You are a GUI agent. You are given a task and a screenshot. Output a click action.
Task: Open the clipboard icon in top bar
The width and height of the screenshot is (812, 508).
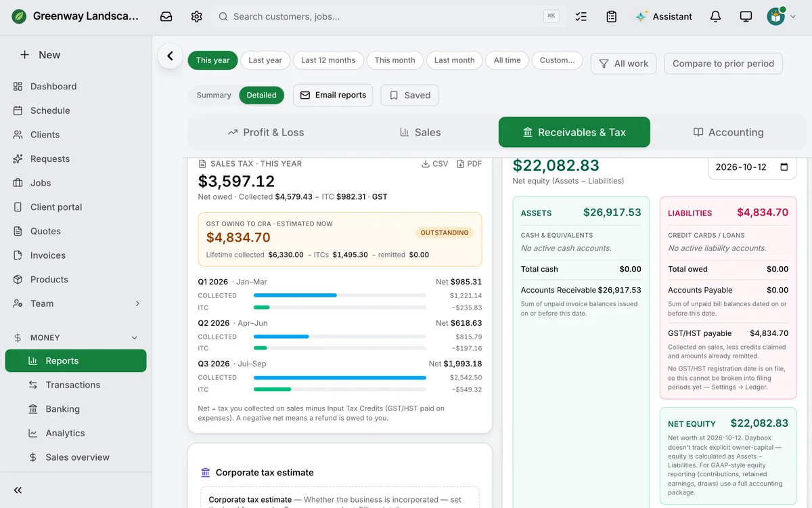[x=611, y=16]
